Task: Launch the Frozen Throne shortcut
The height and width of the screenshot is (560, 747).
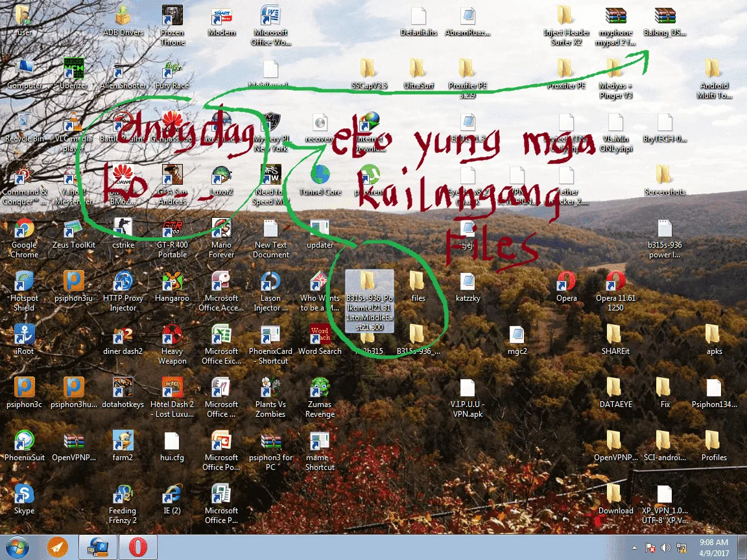Action: [172, 26]
